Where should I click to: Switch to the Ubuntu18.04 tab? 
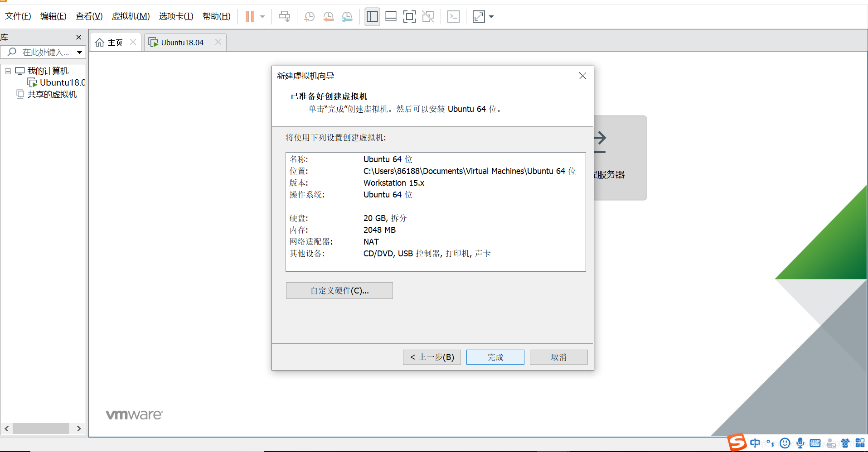182,43
